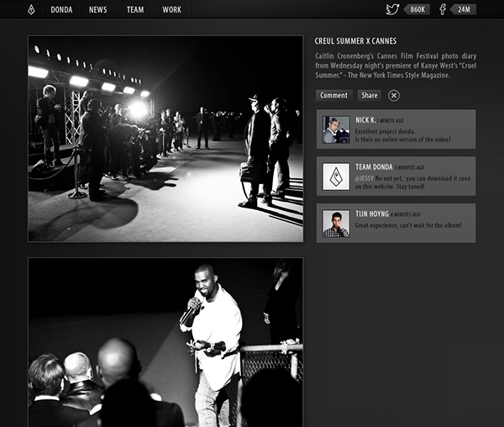Click the @JESSY mention in the reply
Screen dimensions: 504x427
click(365, 178)
